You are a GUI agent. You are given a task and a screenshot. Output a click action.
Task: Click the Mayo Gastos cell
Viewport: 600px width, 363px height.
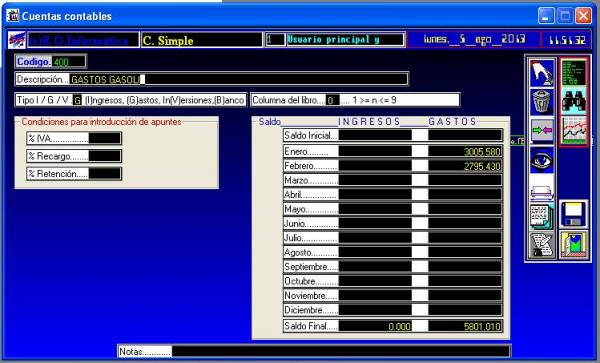coord(465,209)
